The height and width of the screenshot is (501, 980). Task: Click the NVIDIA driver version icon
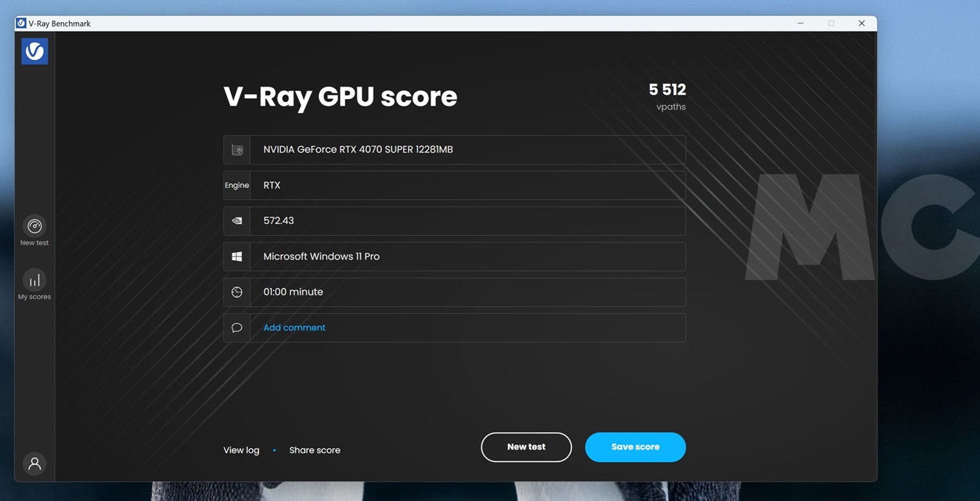click(x=237, y=221)
